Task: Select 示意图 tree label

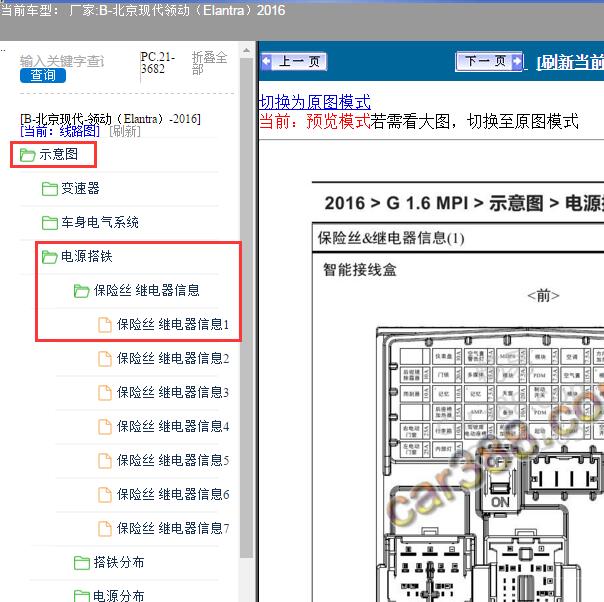Action: click(59, 154)
